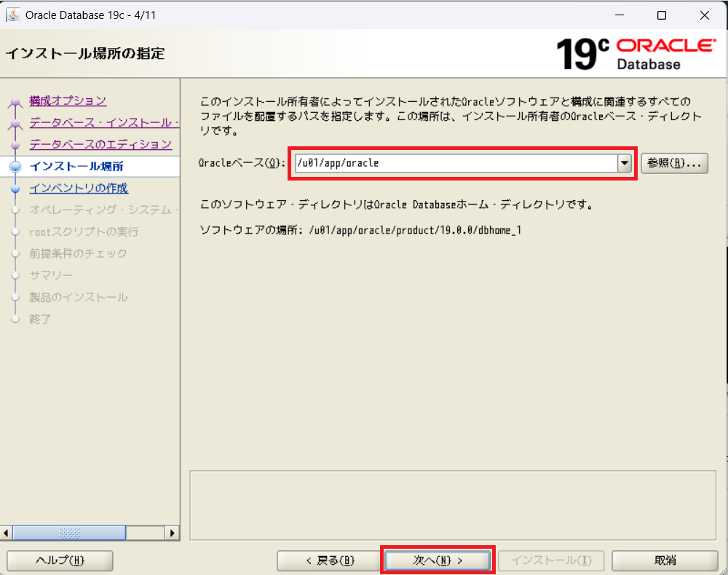Select the インストール場所 step

coord(76,167)
